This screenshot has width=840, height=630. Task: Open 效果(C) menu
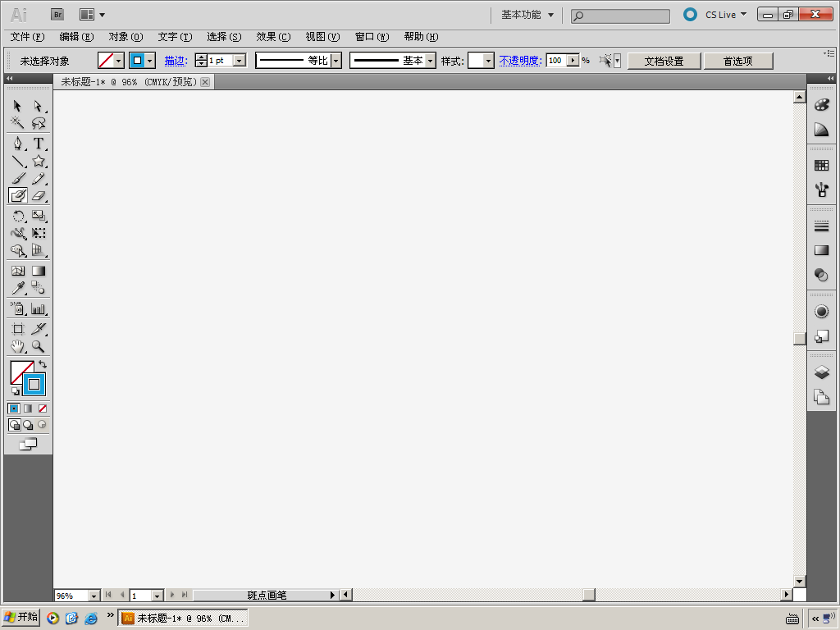[x=273, y=36]
